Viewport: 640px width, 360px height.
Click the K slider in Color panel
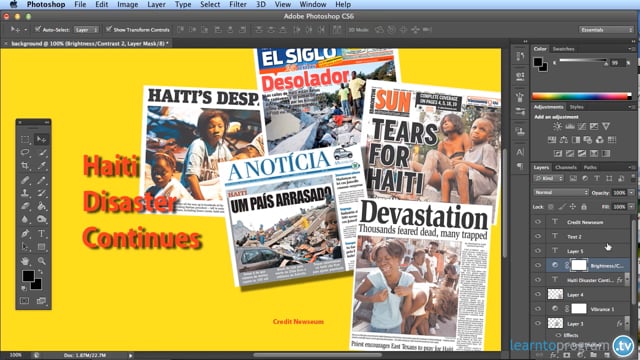pyautogui.click(x=583, y=62)
